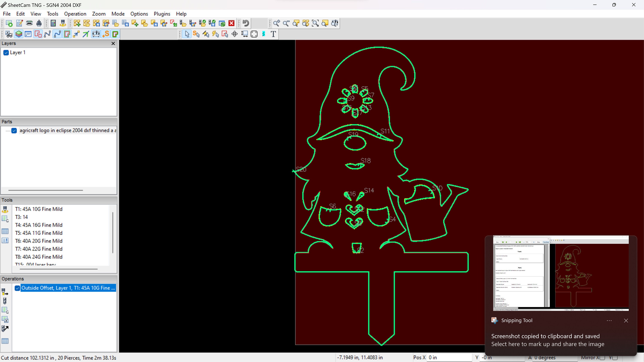
Task: Zoom in using the magnifier plus icon
Action: 276,23
